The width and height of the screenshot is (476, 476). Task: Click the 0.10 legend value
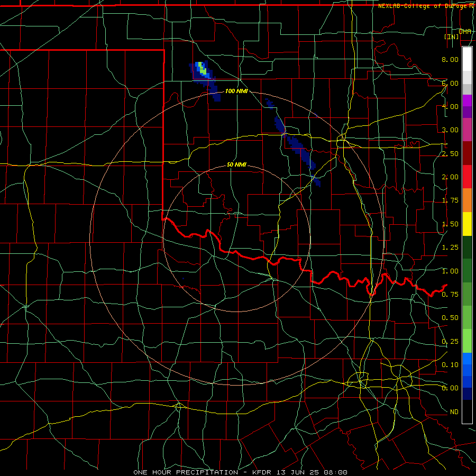[x=450, y=365]
